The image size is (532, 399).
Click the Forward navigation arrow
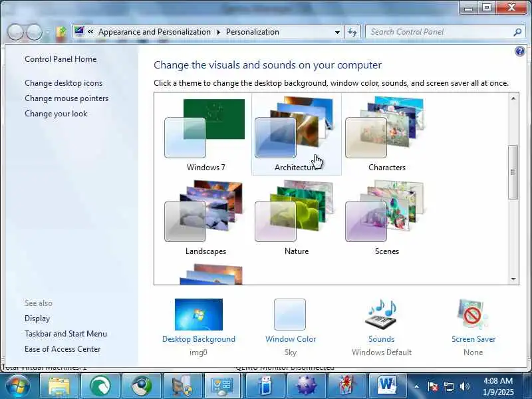click(x=34, y=32)
